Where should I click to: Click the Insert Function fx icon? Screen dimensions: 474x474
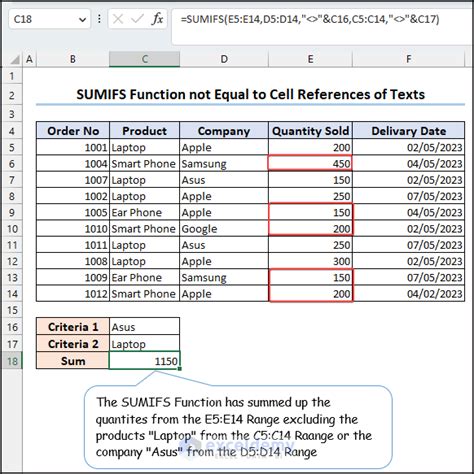coord(157,19)
